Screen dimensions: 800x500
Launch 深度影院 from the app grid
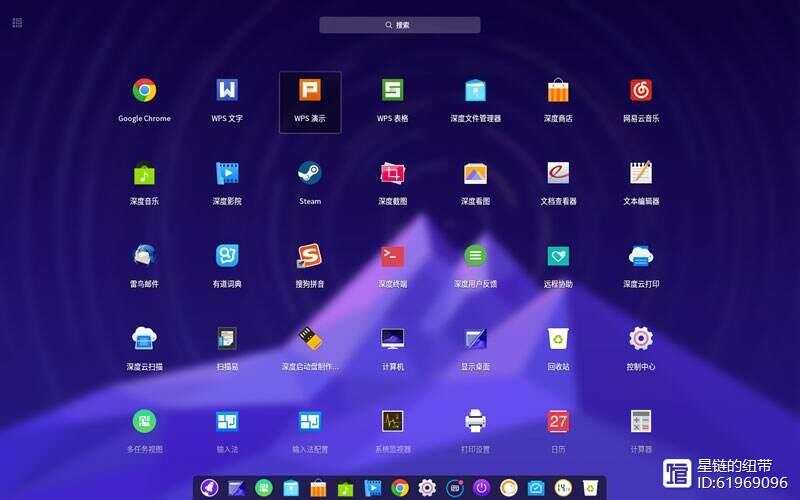[x=227, y=173]
